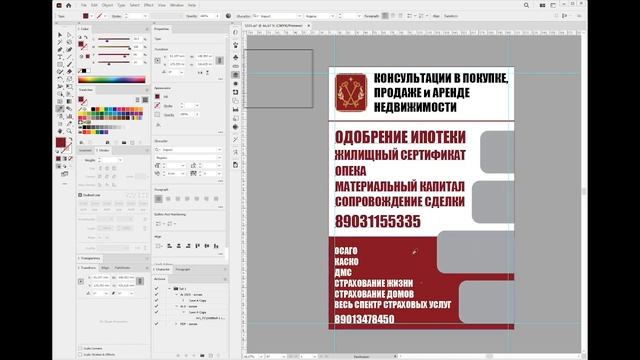The height and width of the screenshot is (360, 640).
Task: Flip horizontally in Properties Transform section
Action: pos(200,72)
